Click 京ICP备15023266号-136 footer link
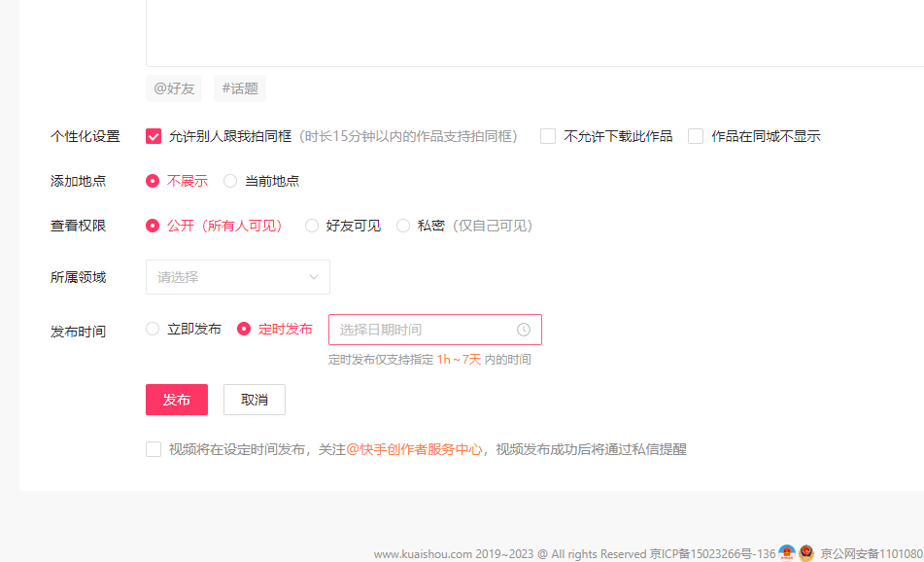 tap(712, 554)
